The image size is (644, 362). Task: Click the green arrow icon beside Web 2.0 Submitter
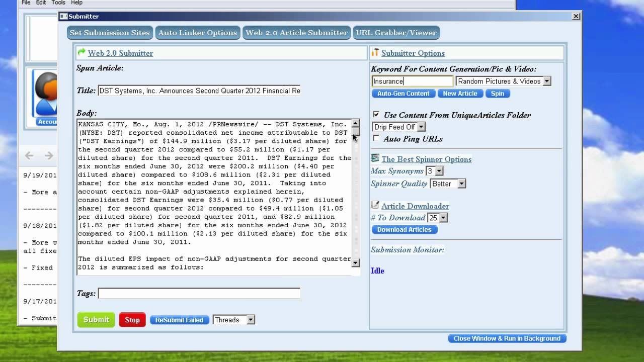click(x=81, y=52)
